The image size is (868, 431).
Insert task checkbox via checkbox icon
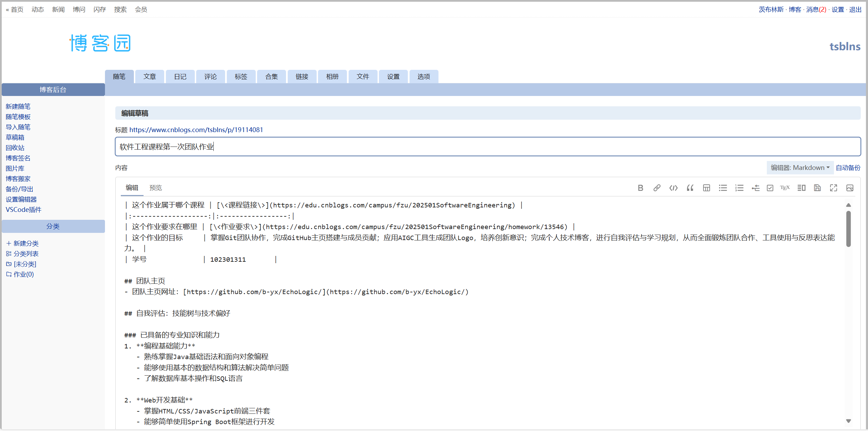pos(770,188)
